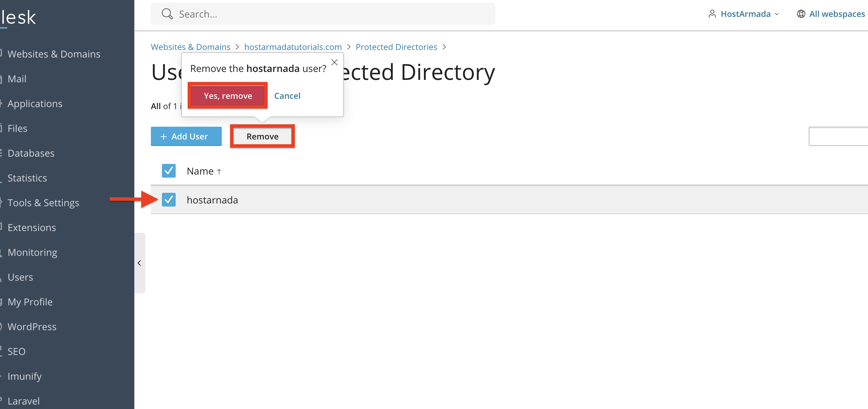Click the search magnifier icon
The image size is (868, 409).
tap(167, 14)
